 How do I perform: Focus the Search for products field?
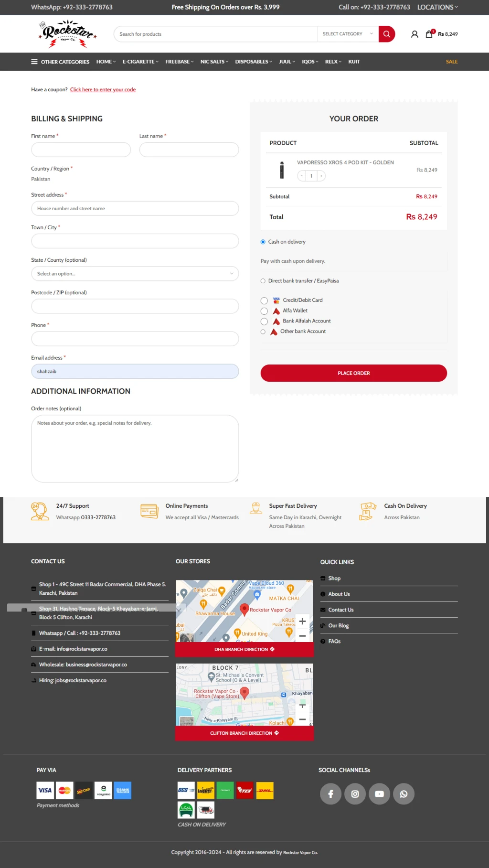[x=215, y=34]
